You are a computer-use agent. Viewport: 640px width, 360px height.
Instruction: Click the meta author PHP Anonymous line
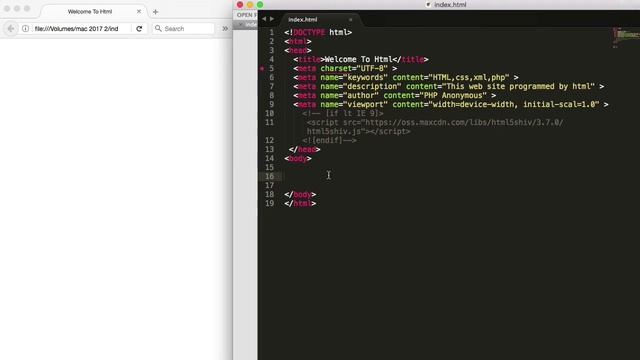[395, 96]
